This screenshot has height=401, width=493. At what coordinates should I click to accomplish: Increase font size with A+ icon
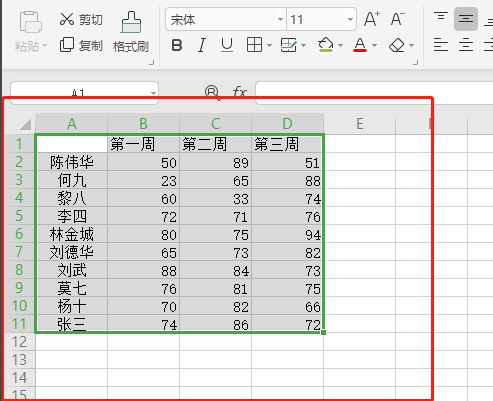(x=372, y=19)
